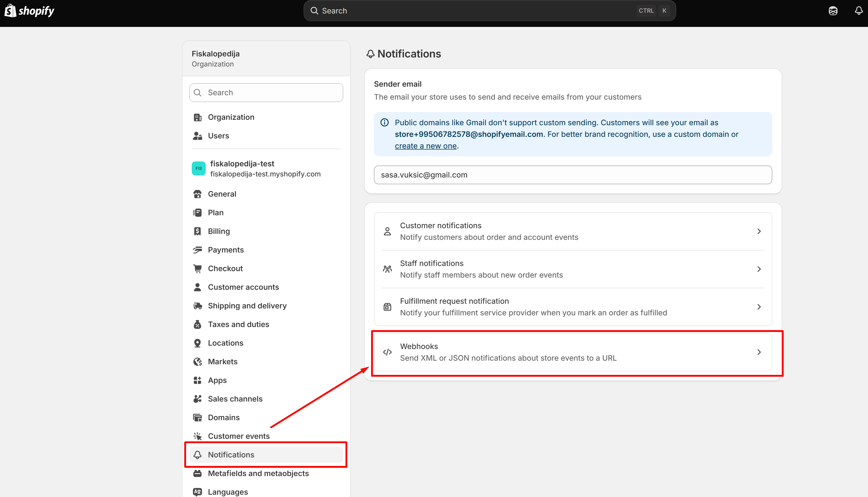Open the Webhooks row
Screen dimensions: 868x497
coord(573,352)
